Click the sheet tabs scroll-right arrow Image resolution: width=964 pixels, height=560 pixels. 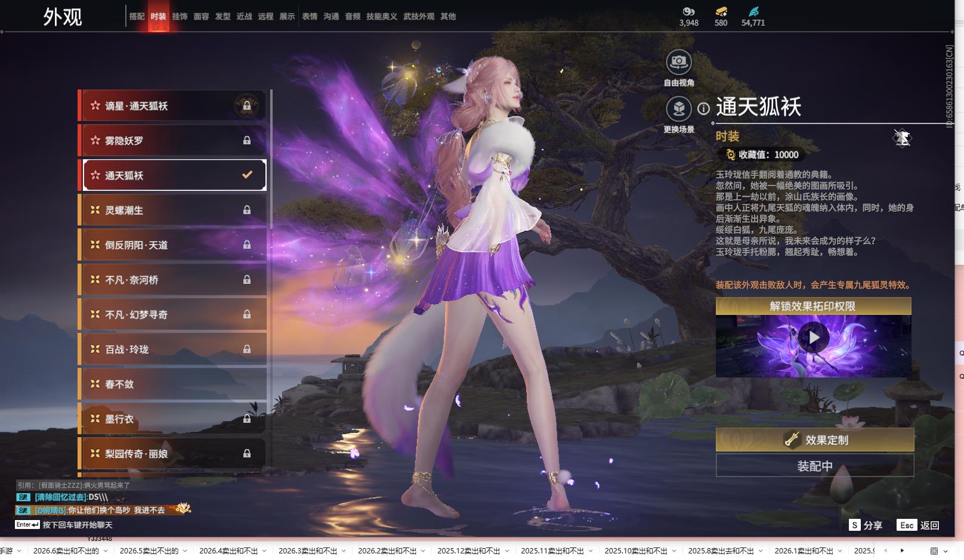coord(902,550)
